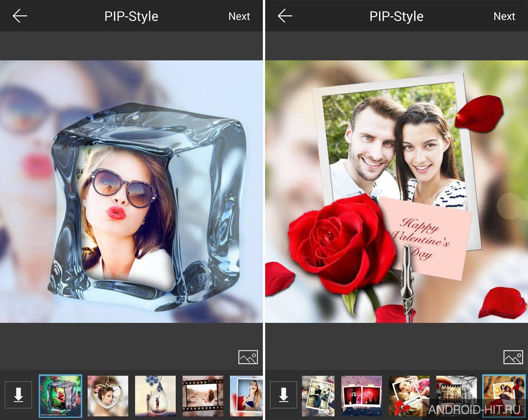Tap the couple photo in polaroid frame
Image resolution: width=528 pixels, height=420 pixels.
click(x=394, y=145)
